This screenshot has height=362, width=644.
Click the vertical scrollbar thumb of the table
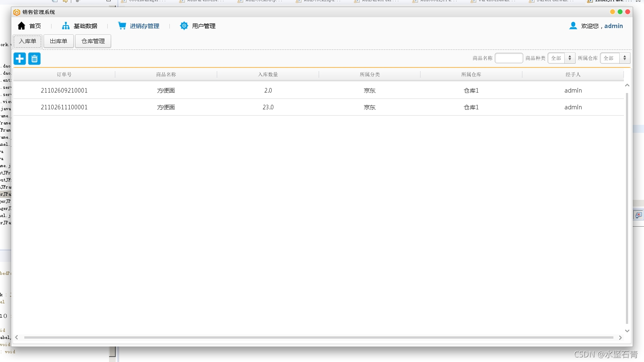tap(627, 208)
